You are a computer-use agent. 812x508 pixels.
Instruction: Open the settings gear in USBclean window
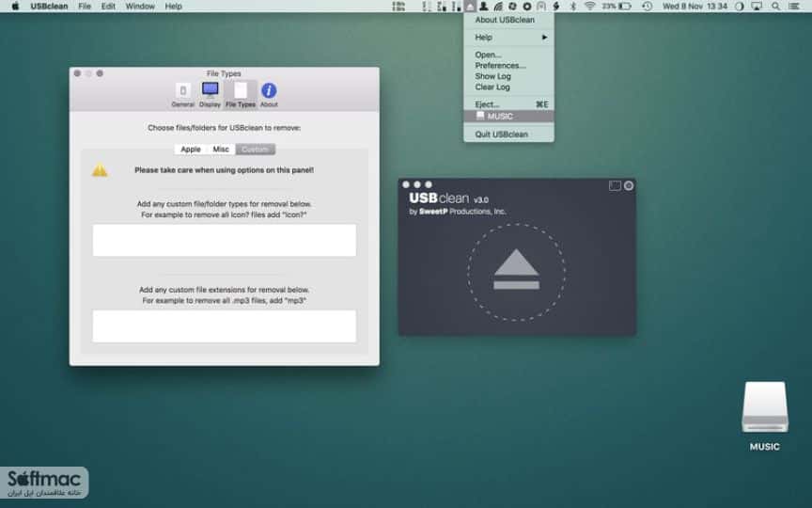629,185
